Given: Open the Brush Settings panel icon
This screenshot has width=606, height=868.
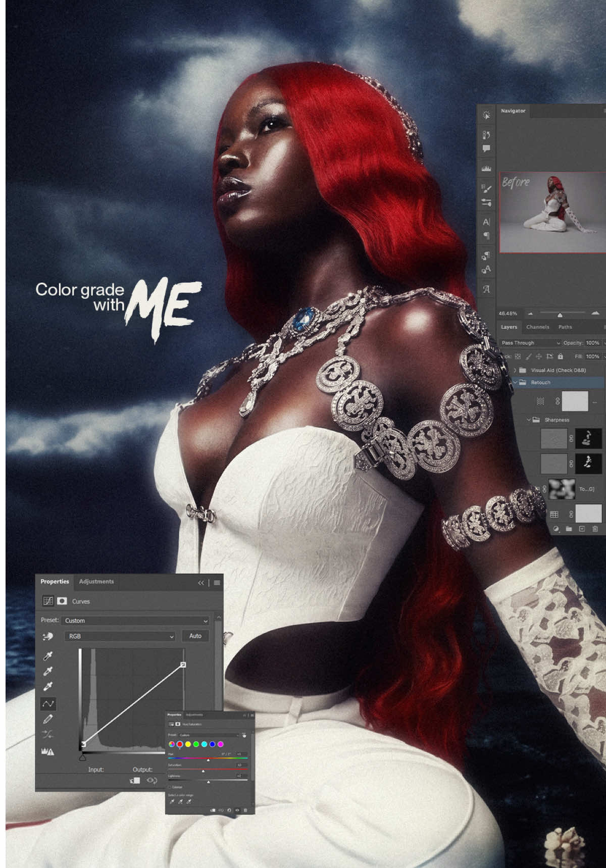Looking at the screenshot, I should 486,188.
